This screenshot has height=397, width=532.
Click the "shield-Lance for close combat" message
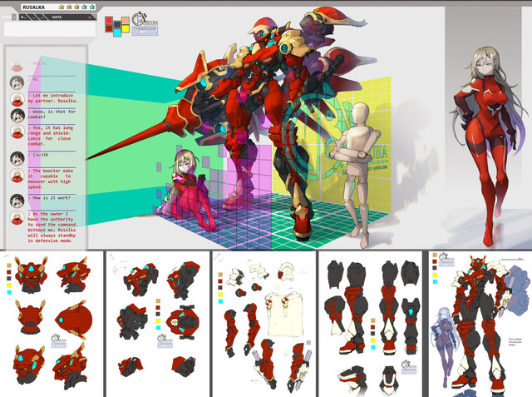pyautogui.click(x=51, y=136)
